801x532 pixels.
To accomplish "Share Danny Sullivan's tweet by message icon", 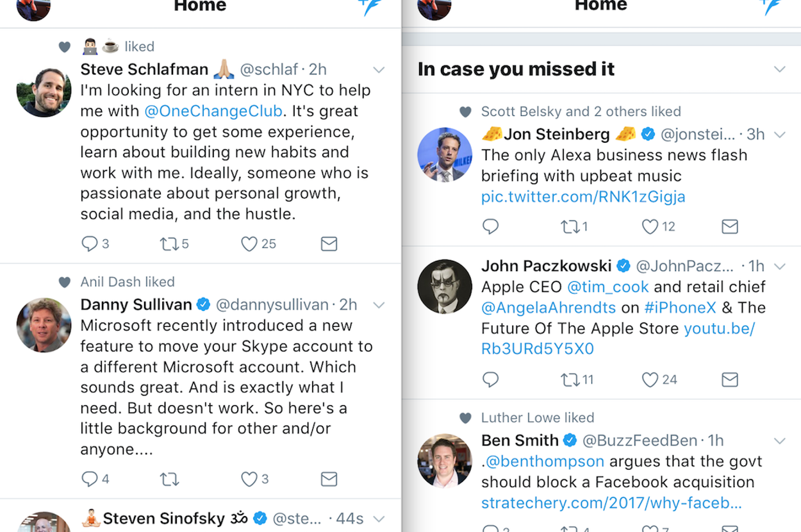I will (x=329, y=479).
